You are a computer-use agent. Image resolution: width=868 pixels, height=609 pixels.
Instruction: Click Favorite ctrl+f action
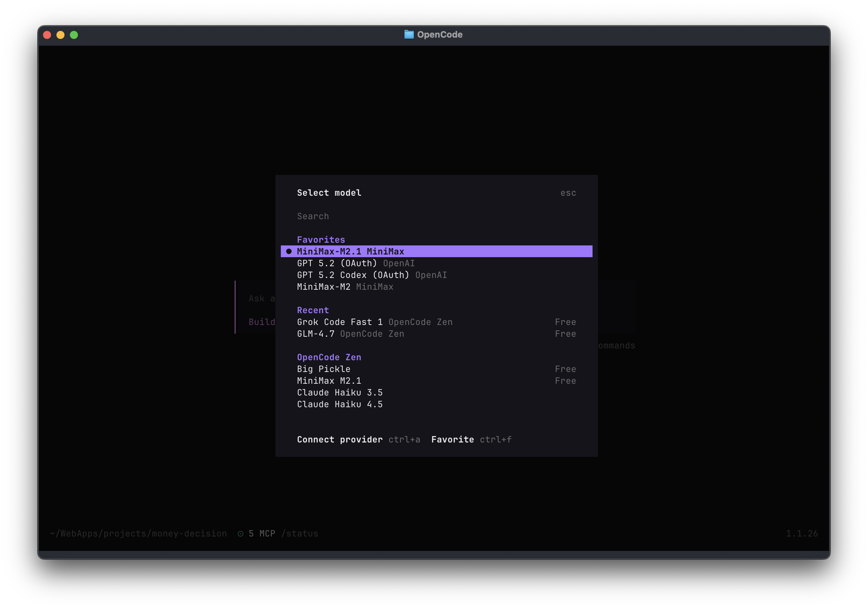click(x=471, y=439)
